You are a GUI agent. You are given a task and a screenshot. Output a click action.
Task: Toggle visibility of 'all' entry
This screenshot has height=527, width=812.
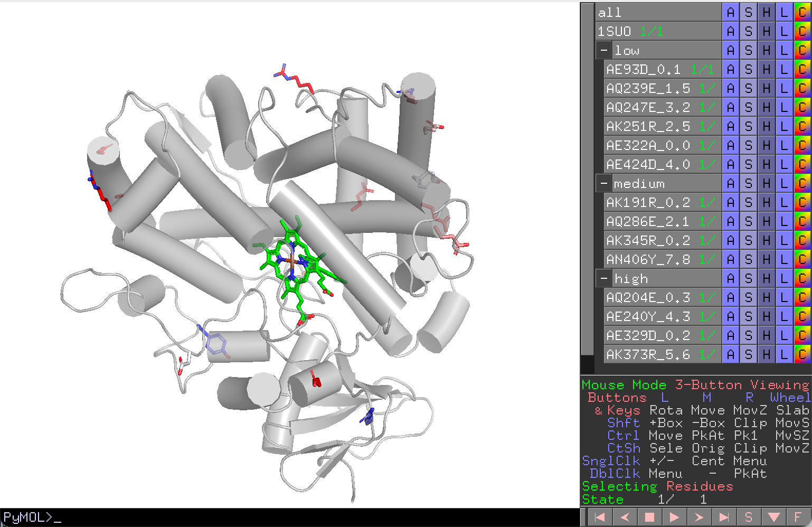click(658, 12)
